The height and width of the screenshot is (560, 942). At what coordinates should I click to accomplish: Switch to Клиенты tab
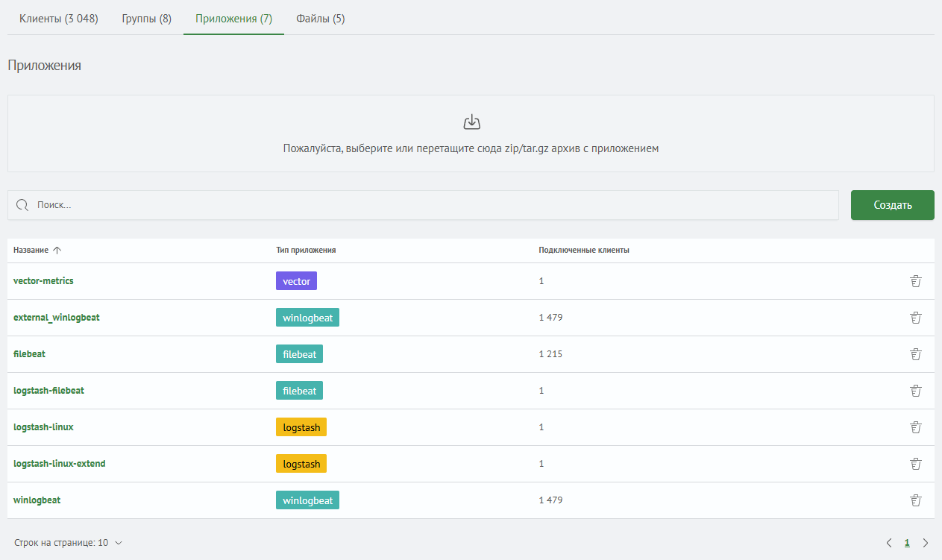tap(59, 19)
